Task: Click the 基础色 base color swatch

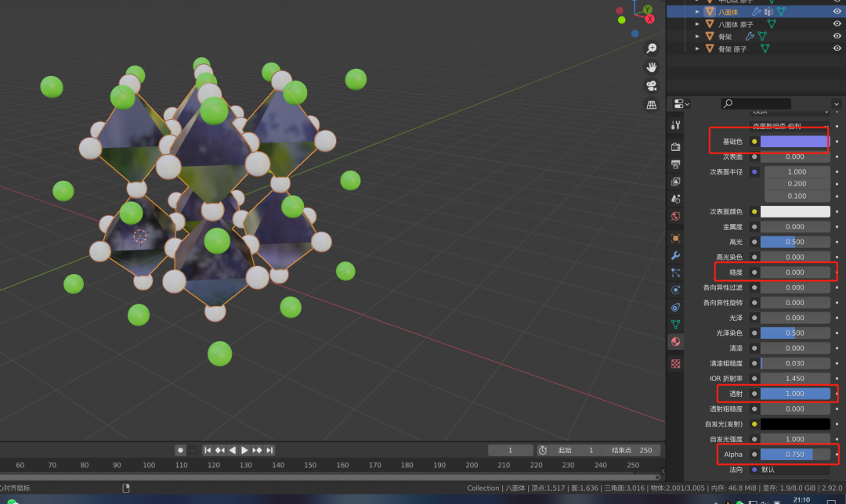Action: coord(795,142)
